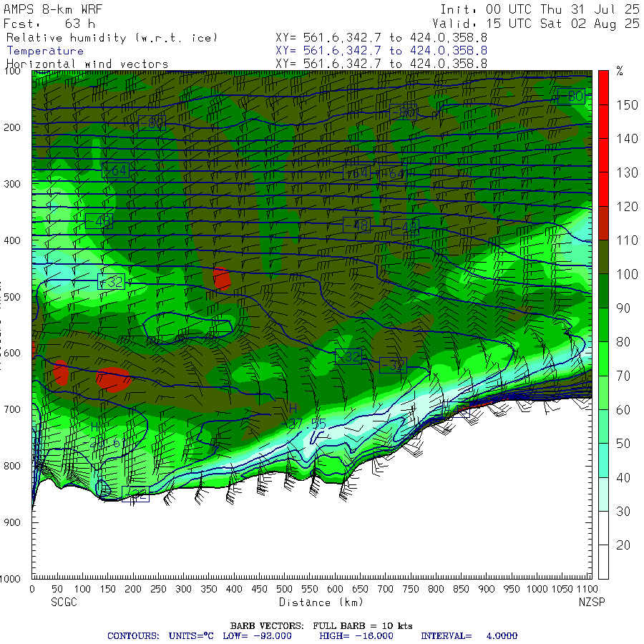The image size is (644, 644).
Task: Click the XY coordinates beside Horizontal wind vectors
Action: pyautogui.click(x=381, y=64)
